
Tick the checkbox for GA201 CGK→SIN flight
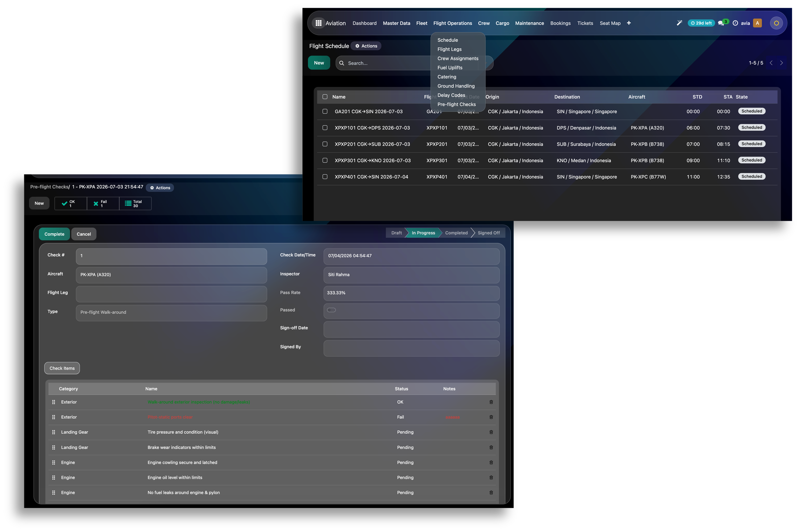tap(325, 111)
